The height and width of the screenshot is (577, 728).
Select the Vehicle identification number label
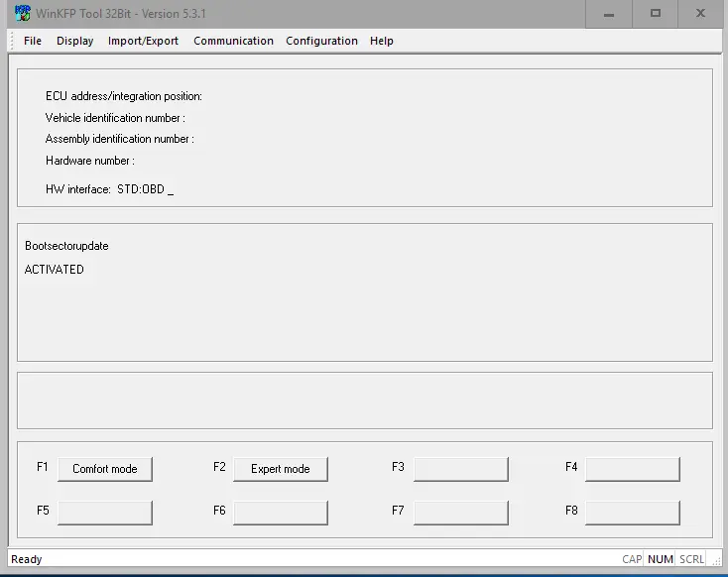[115, 118]
